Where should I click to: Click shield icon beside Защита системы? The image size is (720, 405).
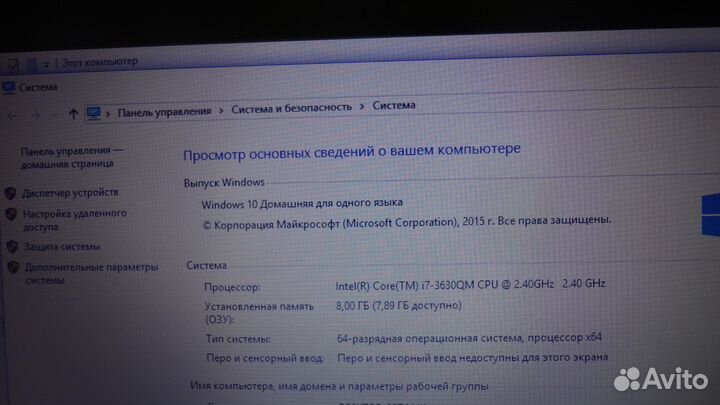(12, 247)
